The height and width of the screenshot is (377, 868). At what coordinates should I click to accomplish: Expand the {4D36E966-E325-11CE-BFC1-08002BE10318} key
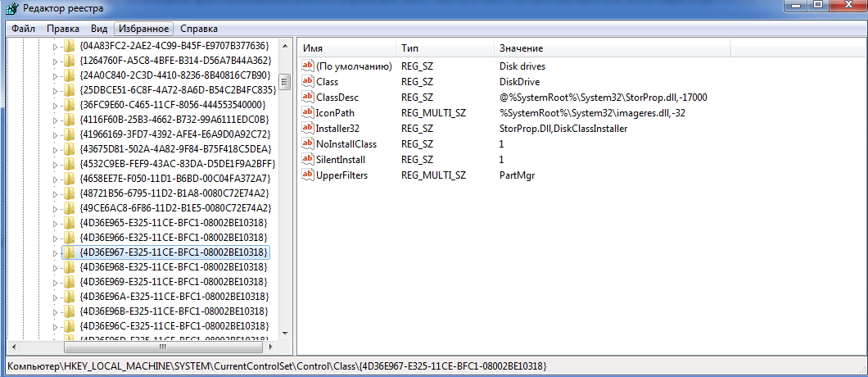[x=55, y=238]
